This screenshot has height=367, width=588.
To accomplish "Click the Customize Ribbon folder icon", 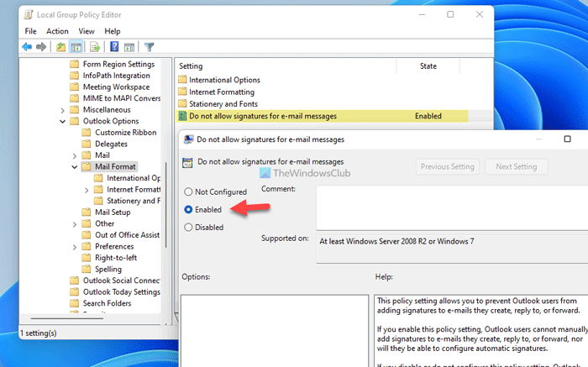I will tap(87, 133).
